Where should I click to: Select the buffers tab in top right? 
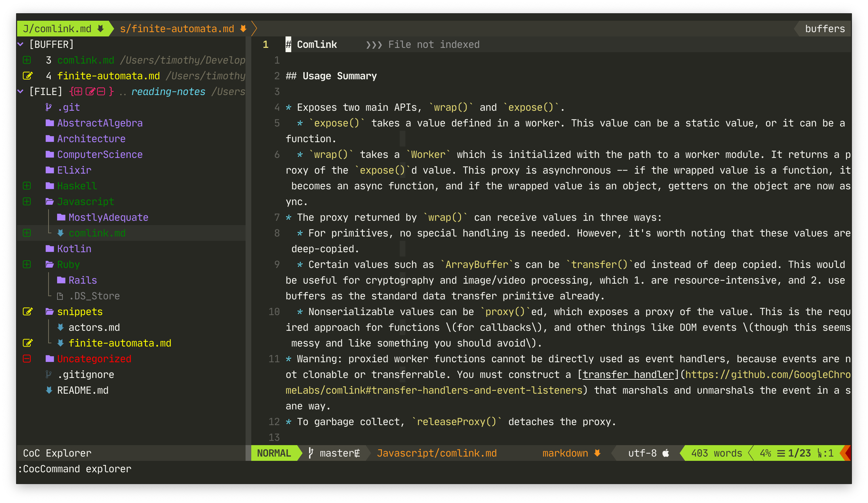coord(827,28)
